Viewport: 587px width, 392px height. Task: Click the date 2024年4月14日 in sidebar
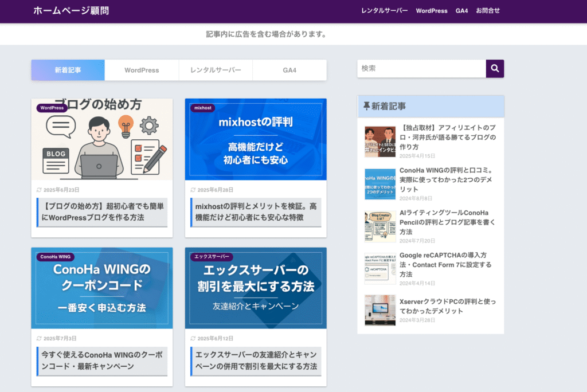(x=417, y=284)
